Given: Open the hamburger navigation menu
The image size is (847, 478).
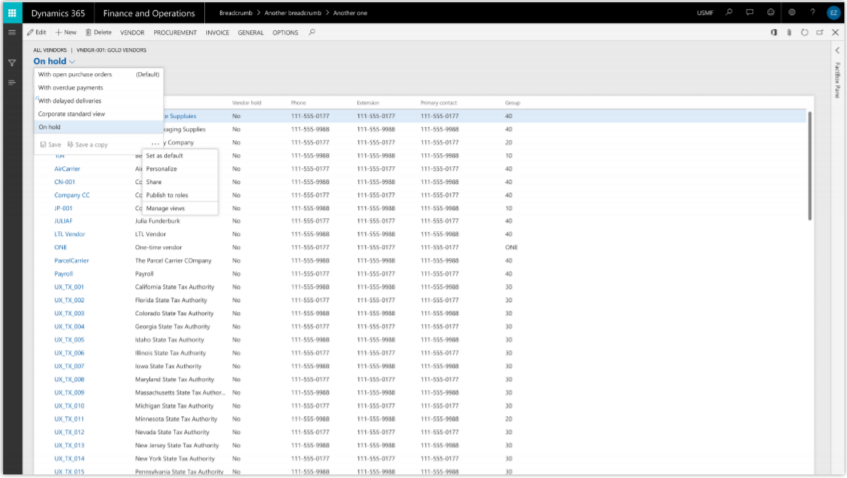Looking at the screenshot, I should pos(12,33).
